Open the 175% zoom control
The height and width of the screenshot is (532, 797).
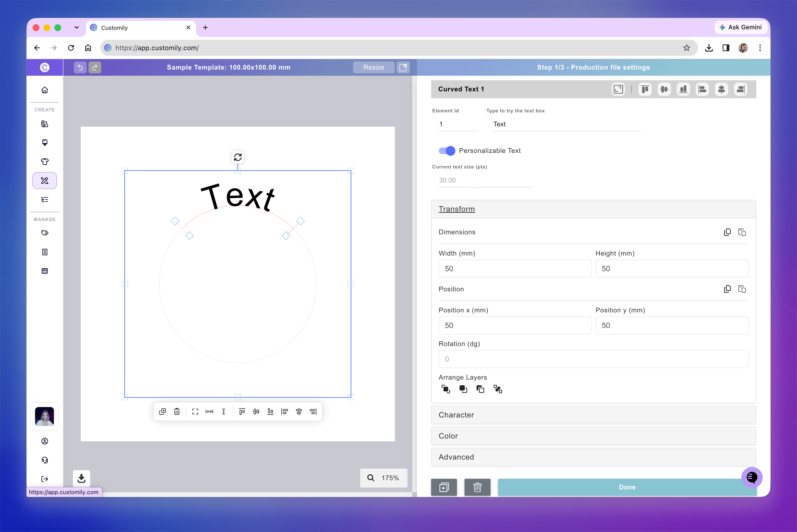[x=384, y=478]
